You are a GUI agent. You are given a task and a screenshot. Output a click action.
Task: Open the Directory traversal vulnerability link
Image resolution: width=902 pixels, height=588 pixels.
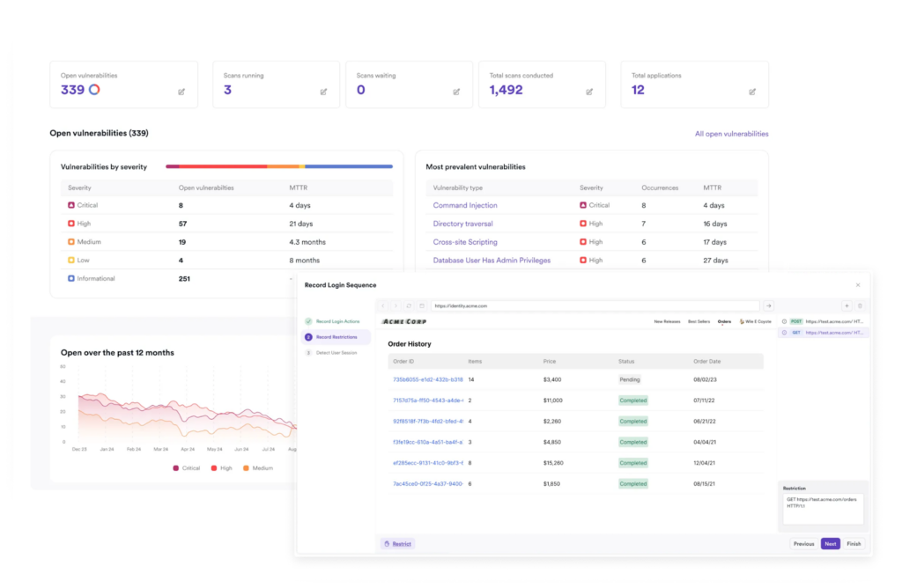pyautogui.click(x=462, y=224)
